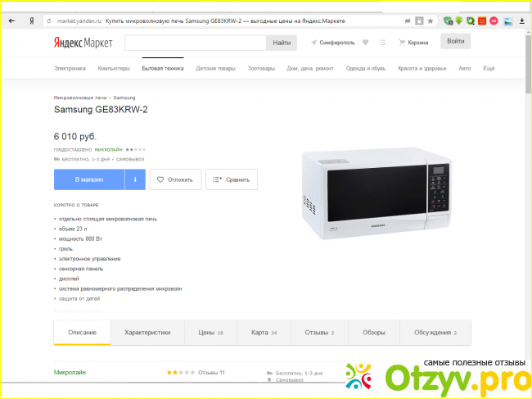Viewport: 532px width, 399px height.
Task: Open wishlist heart icon in header
Action: [x=365, y=43]
